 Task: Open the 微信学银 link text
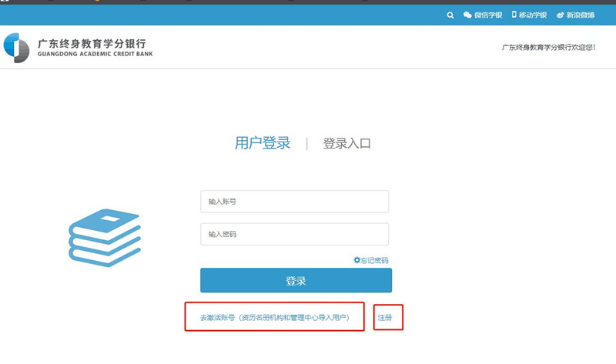tap(488, 15)
